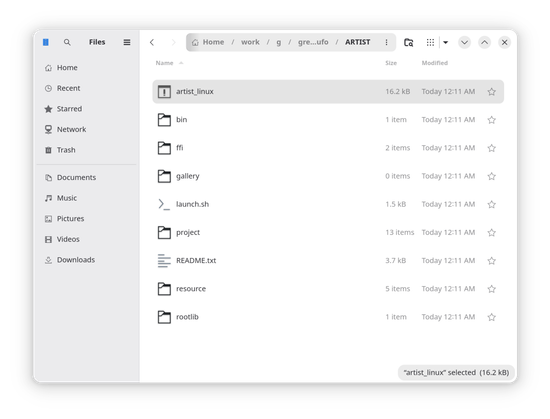The height and width of the screenshot is (419, 550).
Task: Go forward with the right arrow
Action: 173,42
